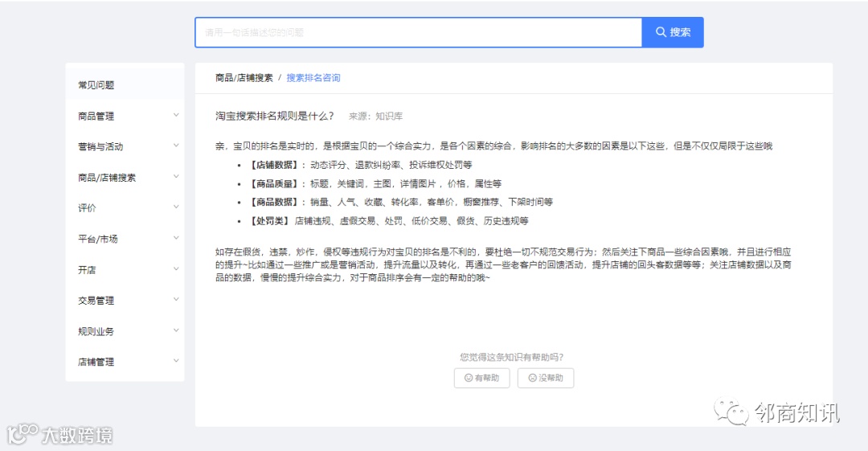Click the search question input field
The image size is (868, 451).
pyautogui.click(x=419, y=32)
